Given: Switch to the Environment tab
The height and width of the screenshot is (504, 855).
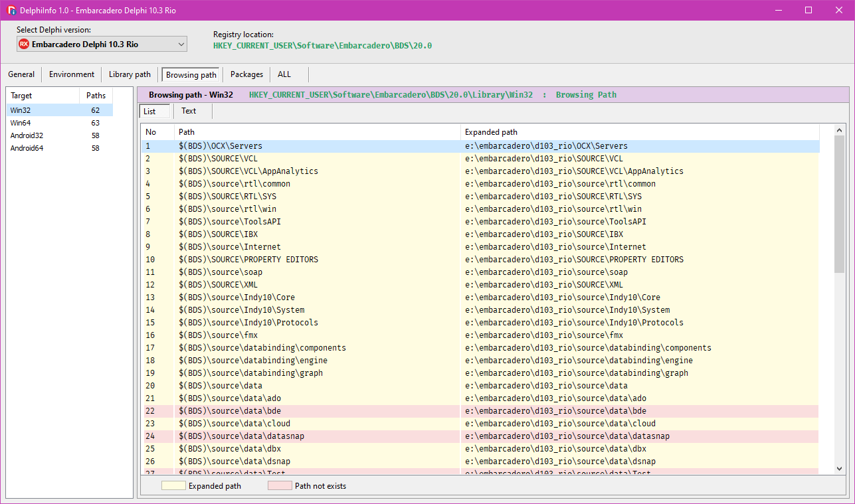Looking at the screenshot, I should pyautogui.click(x=70, y=74).
